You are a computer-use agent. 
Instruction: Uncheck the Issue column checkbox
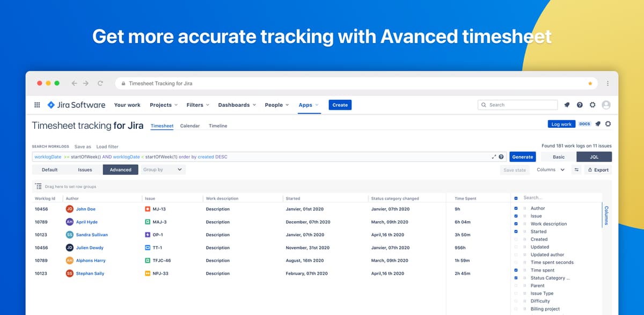pyautogui.click(x=516, y=216)
